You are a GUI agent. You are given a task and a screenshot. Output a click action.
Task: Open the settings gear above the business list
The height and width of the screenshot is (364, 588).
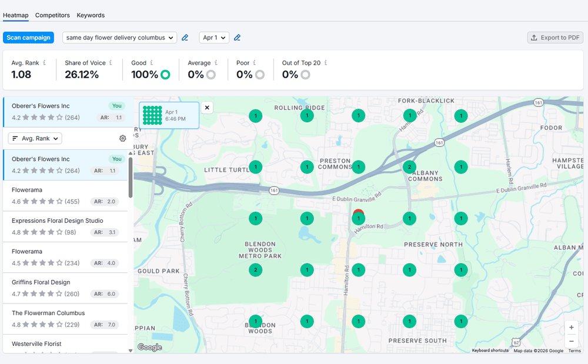[x=122, y=138]
